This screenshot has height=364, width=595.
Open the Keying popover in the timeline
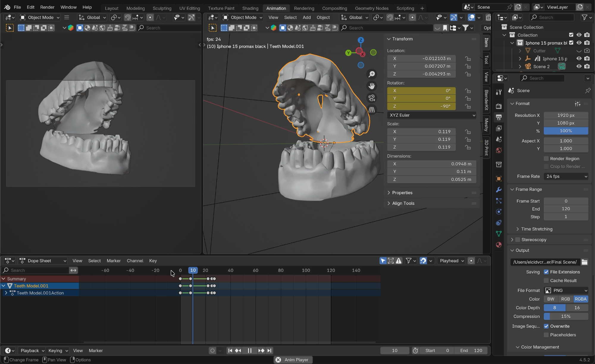[58, 351]
